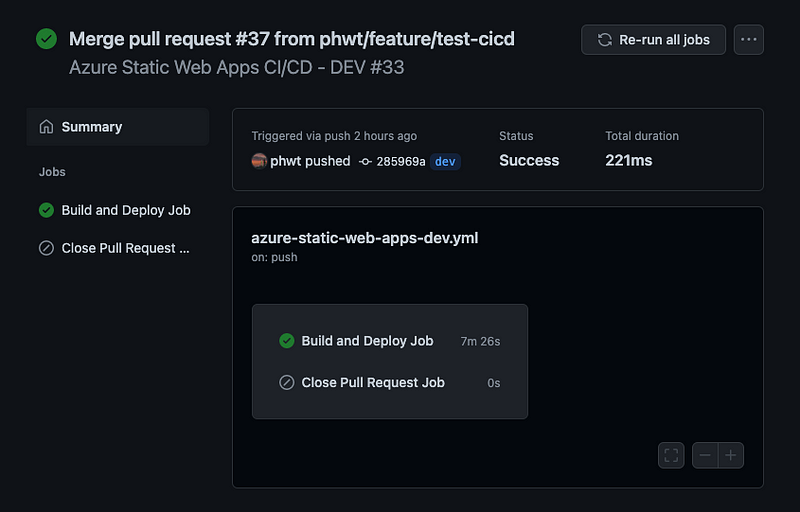Zoom out the workflow graph

[x=705, y=455]
